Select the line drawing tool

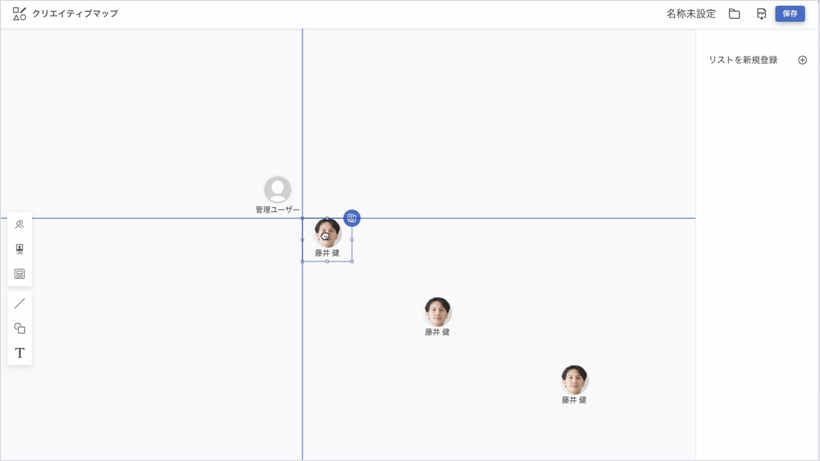pyautogui.click(x=19, y=304)
